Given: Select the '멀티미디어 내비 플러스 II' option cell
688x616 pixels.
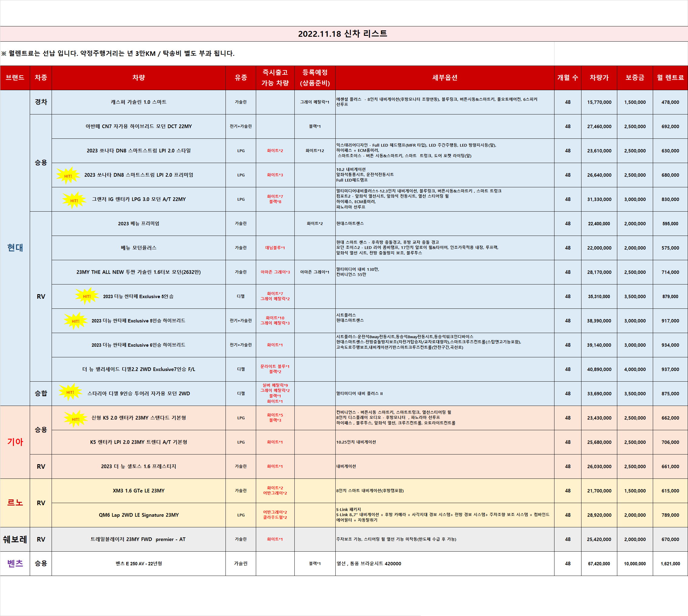Looking at the screenshot, I should [445, 394].
